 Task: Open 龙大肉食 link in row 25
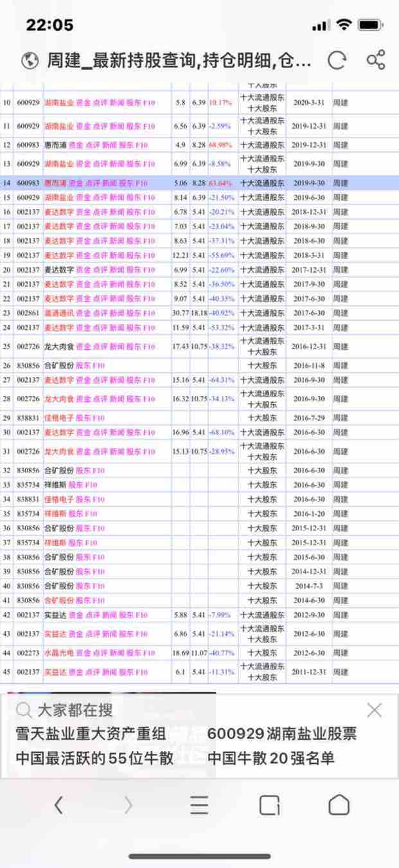(x=58, y=347)
